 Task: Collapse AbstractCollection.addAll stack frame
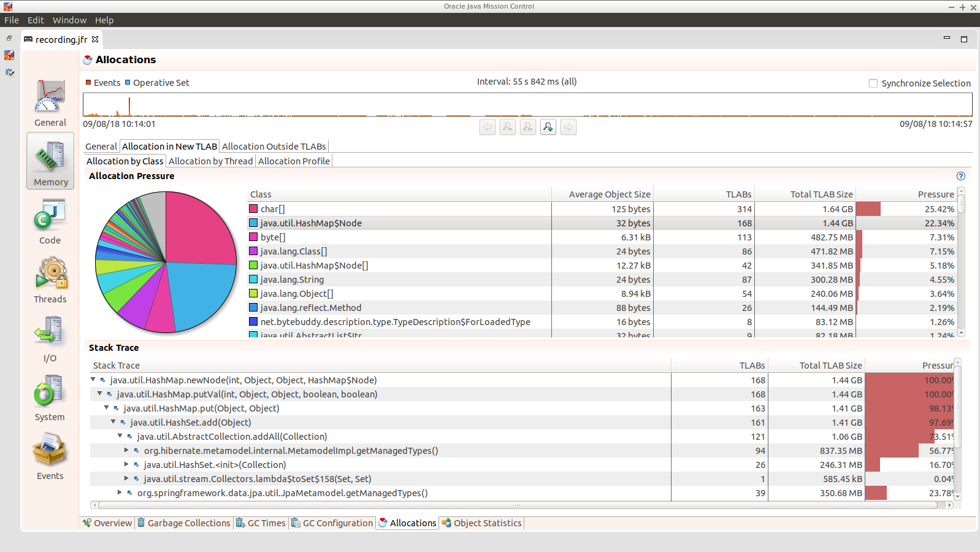(120, 436)
